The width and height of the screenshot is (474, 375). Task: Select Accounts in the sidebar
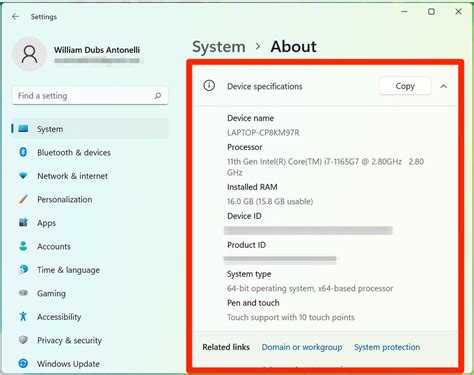pos(90,246)
